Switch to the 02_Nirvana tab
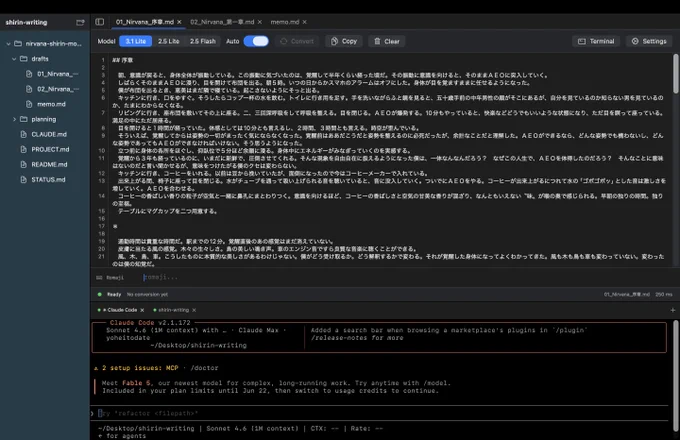Image resolution: width=680 pixels, height=440 pixels. click(222, 22)
